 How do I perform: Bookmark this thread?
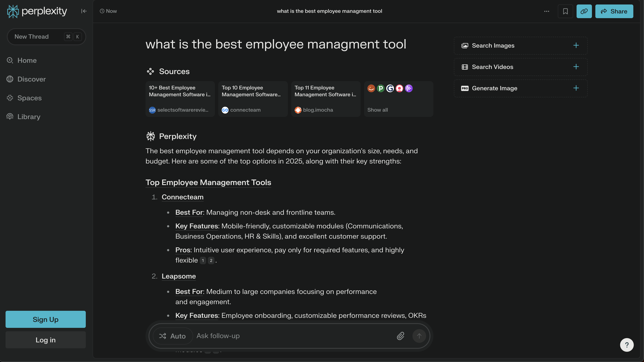click(565, 11)
